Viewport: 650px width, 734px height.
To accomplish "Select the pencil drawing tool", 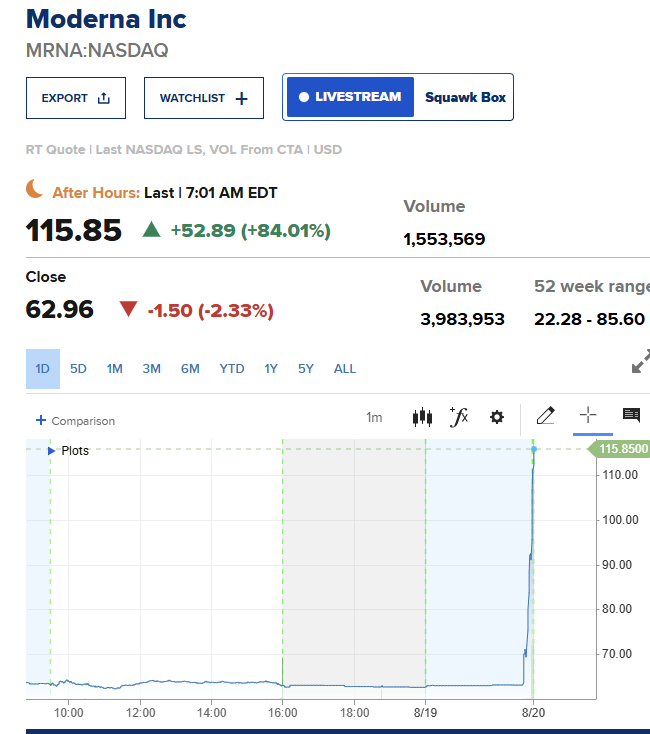I will pyautogui.click(x=546, y=415).
